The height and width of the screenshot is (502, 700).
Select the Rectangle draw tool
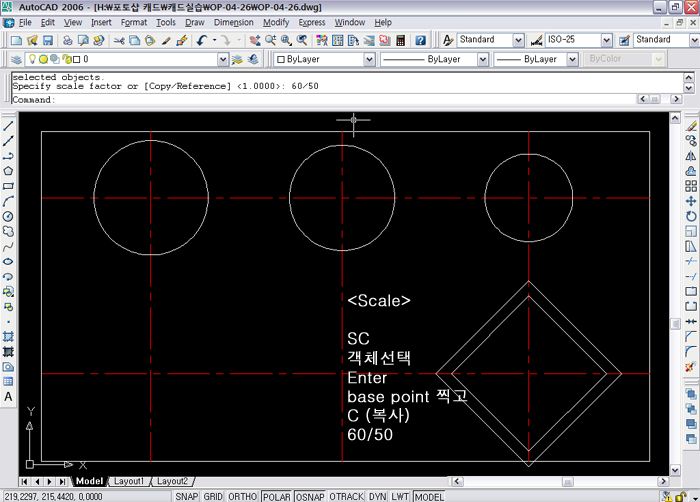(x=8, y=186)
